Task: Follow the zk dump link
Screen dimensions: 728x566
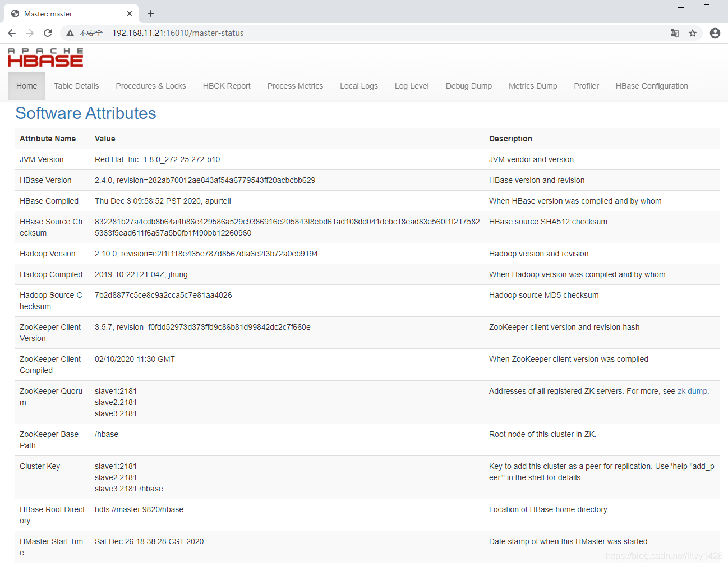Action: pyautogui.click(x=692, y=391)
